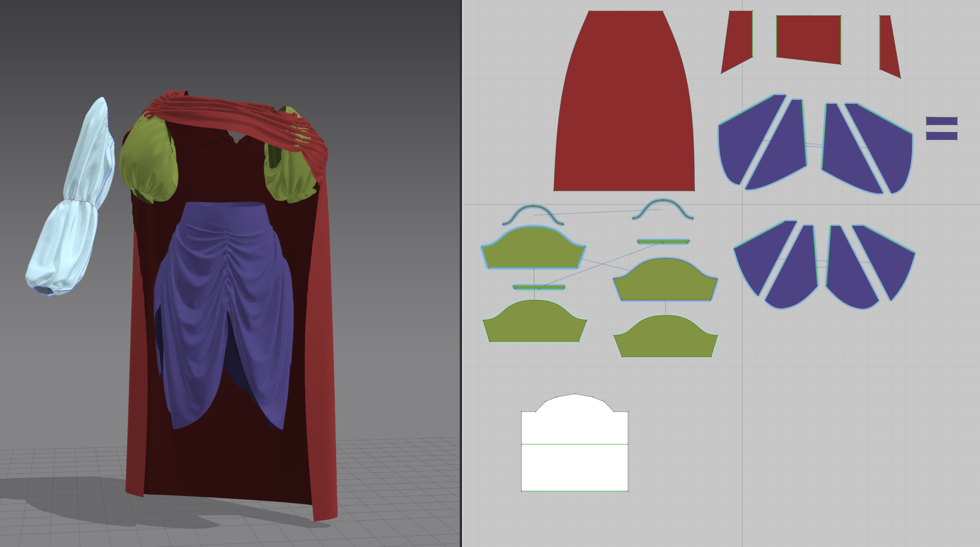Click the thin green strip below the right band

coord(663,241)
